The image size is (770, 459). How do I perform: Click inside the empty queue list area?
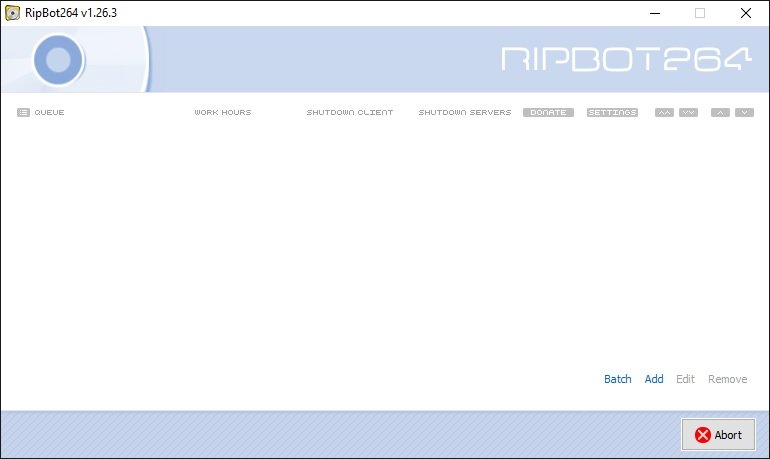coord(384,240)
